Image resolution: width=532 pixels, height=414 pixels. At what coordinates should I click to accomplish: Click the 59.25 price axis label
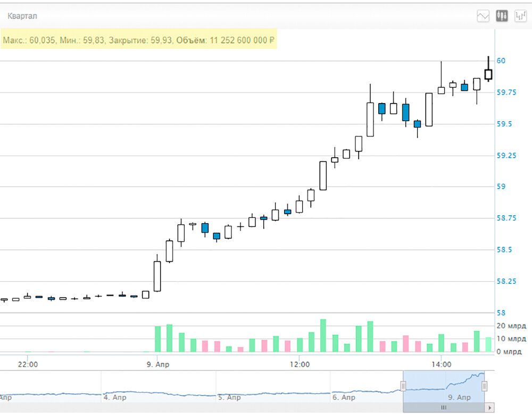tap(506, 156)
